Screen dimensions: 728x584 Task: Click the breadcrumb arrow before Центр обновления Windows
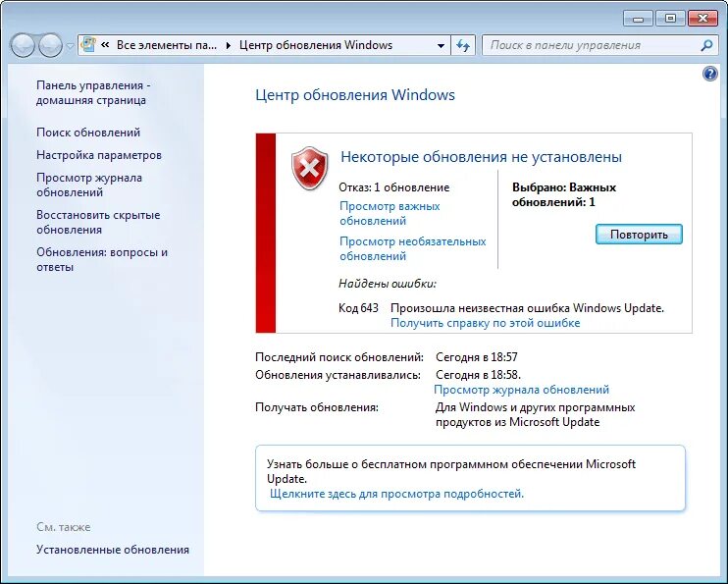[228, 45]
